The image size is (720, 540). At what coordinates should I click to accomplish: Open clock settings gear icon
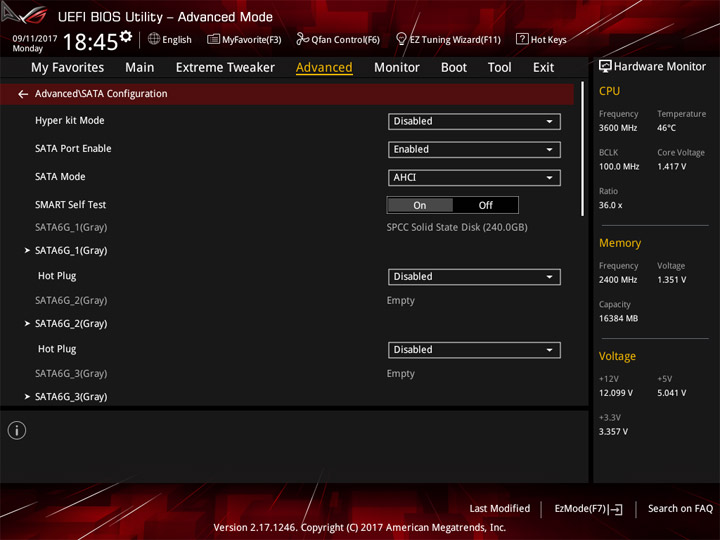point(126,36)
